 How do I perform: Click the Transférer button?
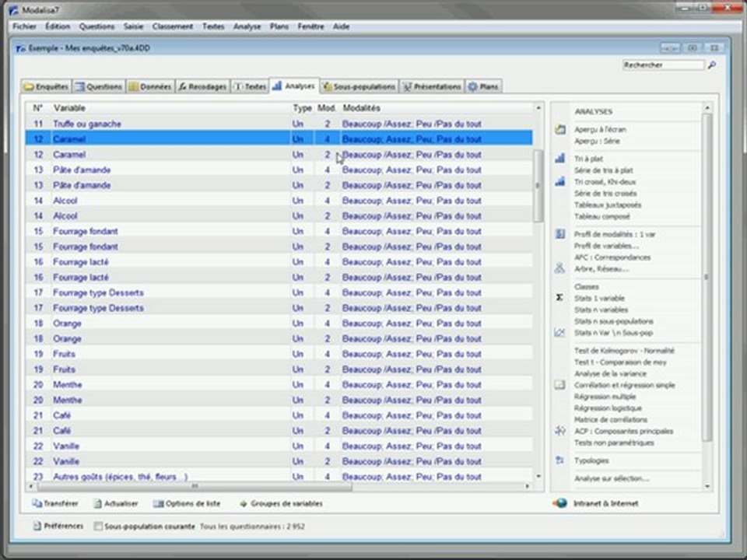point(55,503)
